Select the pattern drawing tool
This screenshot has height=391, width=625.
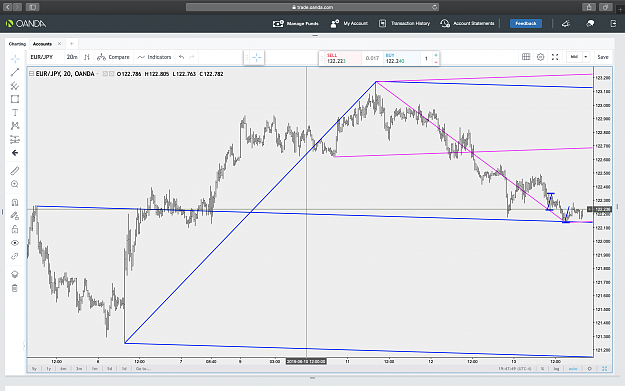pyautogui.click(x=15, y=126)
